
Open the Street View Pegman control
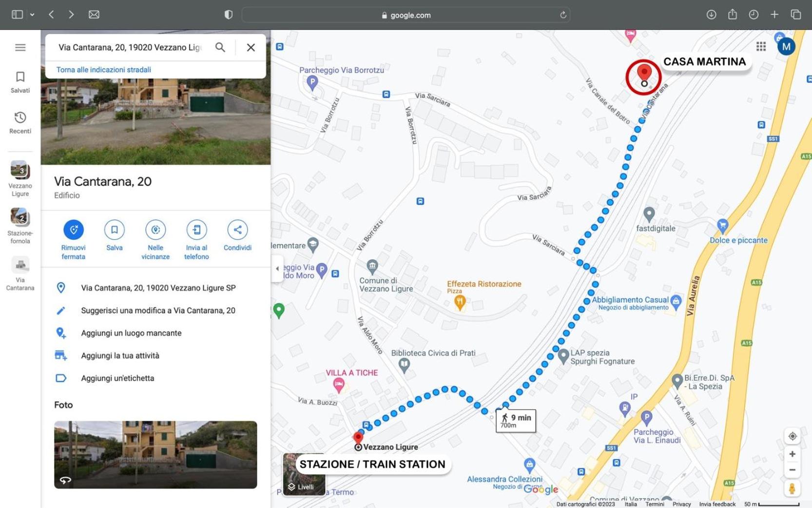coord(792,488)
